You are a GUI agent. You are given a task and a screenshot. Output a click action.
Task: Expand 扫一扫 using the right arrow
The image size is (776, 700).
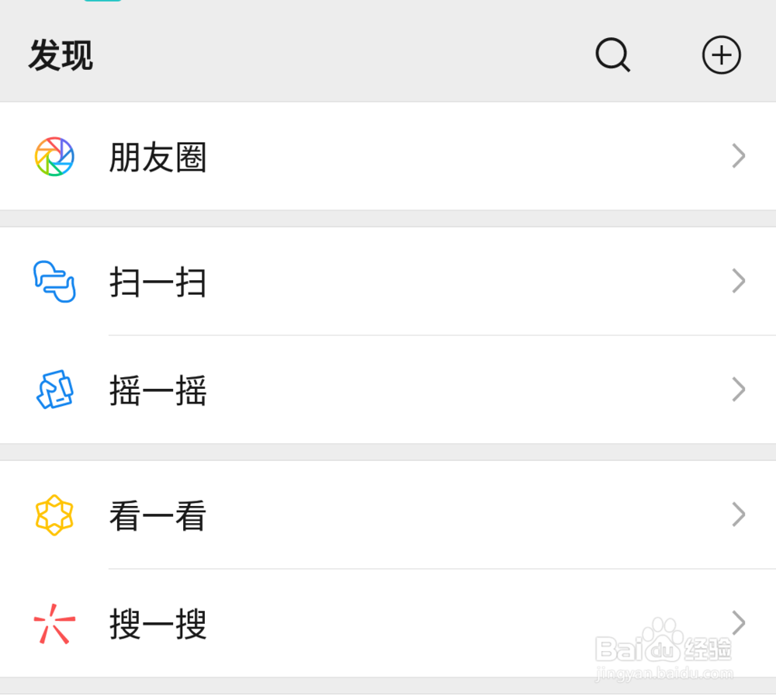coord(738,281)
